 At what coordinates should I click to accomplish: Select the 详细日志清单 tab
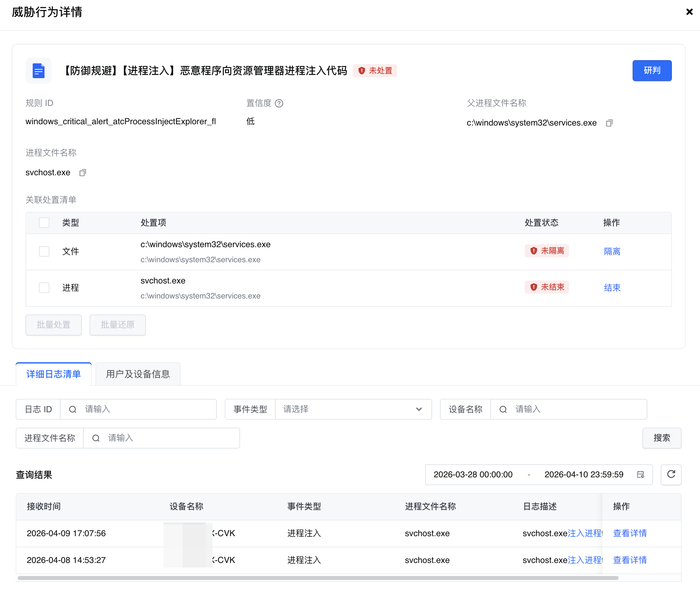click(53, 374)
